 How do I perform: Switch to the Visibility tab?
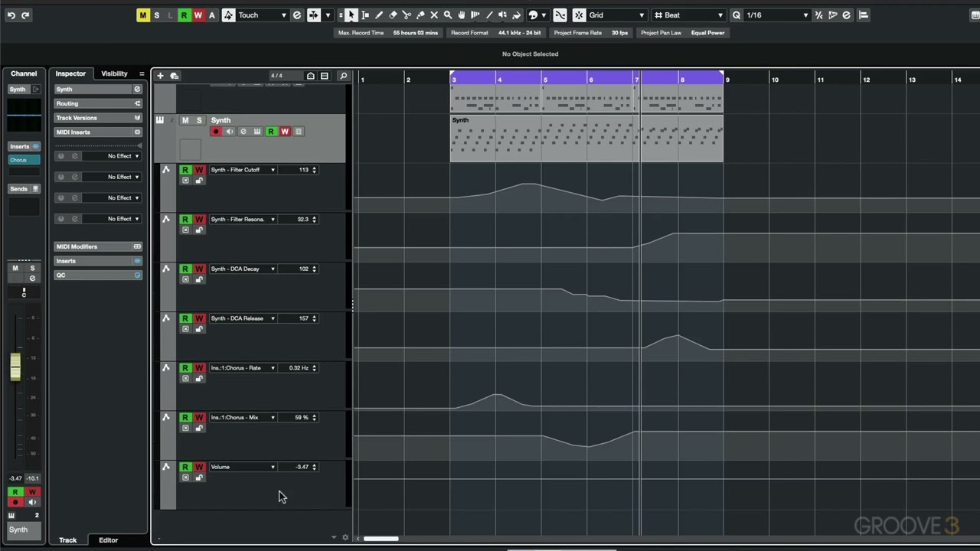114,73
